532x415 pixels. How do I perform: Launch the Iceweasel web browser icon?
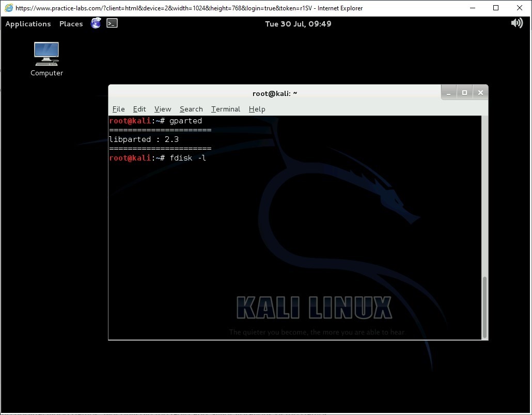coord(96,23)
